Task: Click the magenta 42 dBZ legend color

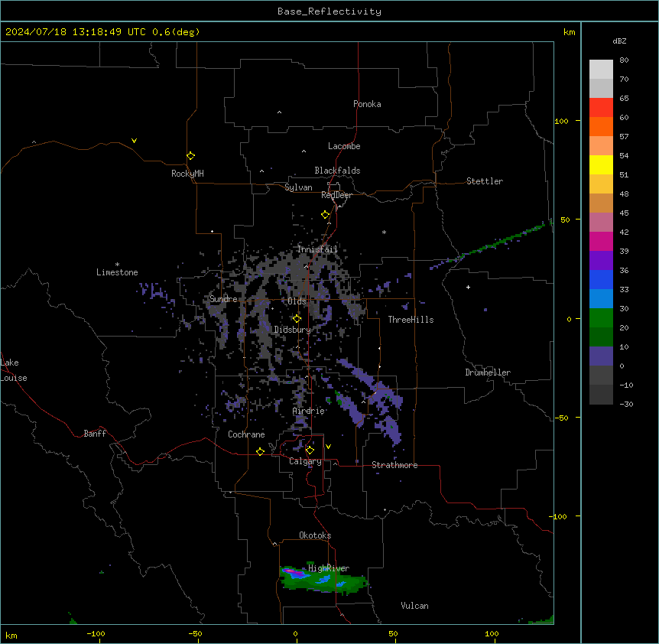Action: 601,241
